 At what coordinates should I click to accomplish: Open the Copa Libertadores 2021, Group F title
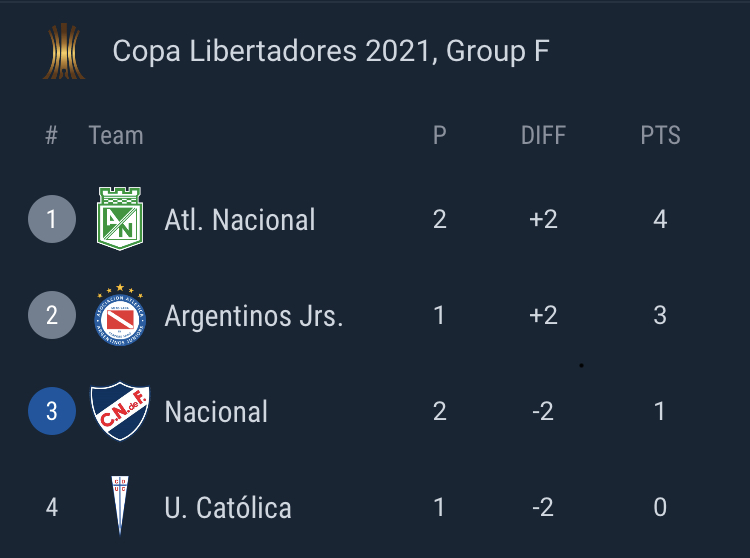pyautogui.click(x=331, y=51)
